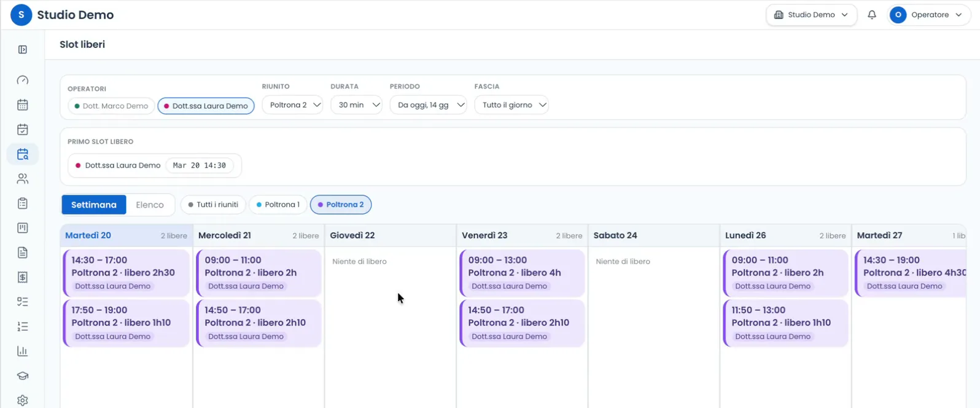Viewport: 980px width, 408px height.
Task: Collapse the sidebar panel icon
Action: coord(23,50)
